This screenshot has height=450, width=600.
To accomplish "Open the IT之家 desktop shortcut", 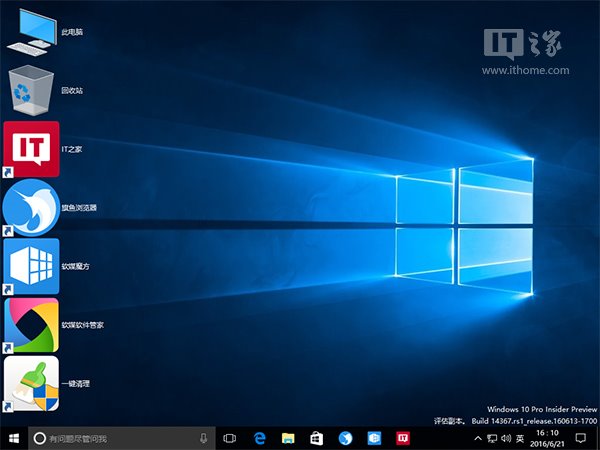I will (31, 149).
